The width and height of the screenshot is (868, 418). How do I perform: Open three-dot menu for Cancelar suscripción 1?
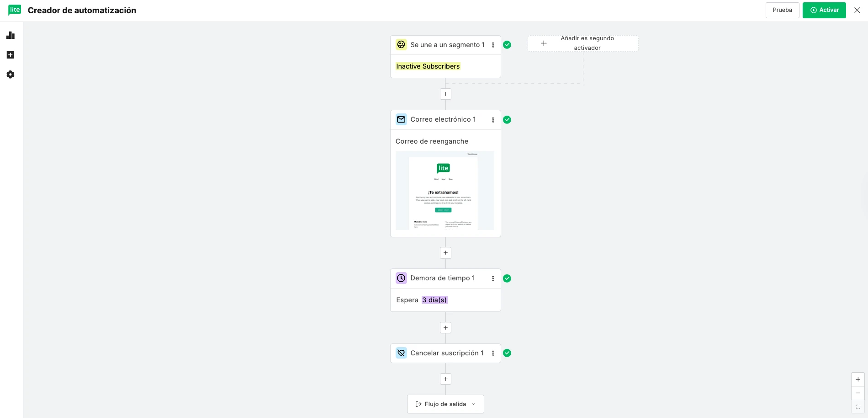pyautogui.click(x=493, y=353)
